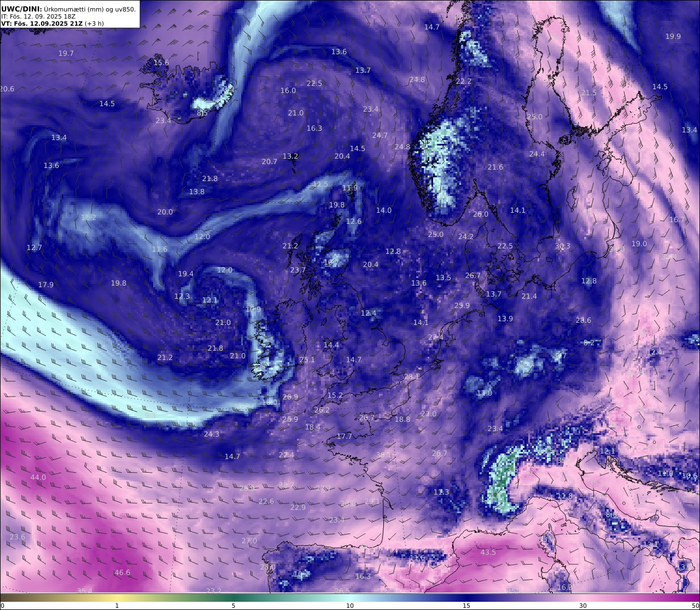The image size is (700, 610).
Task: Click the map value 19.0
Action: (639, 244)
